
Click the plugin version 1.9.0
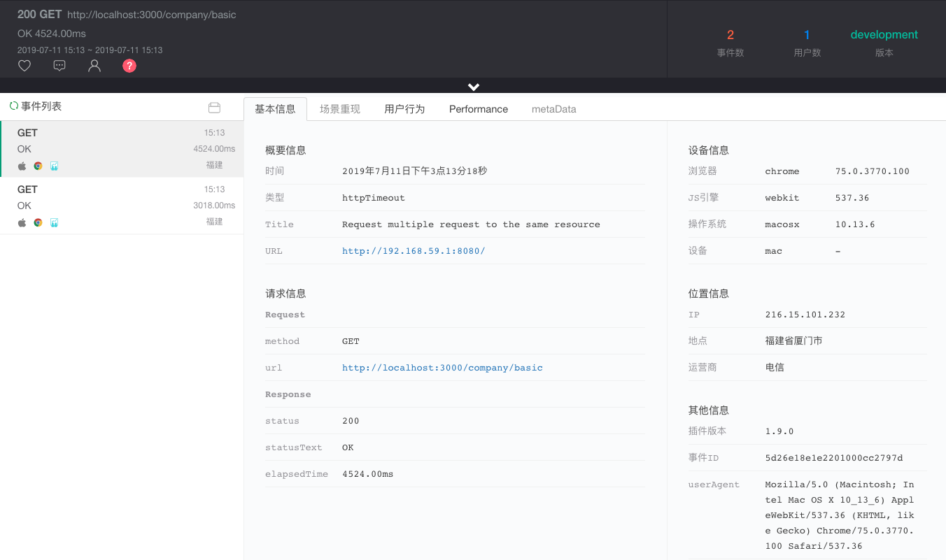click(x=779, y=431)
